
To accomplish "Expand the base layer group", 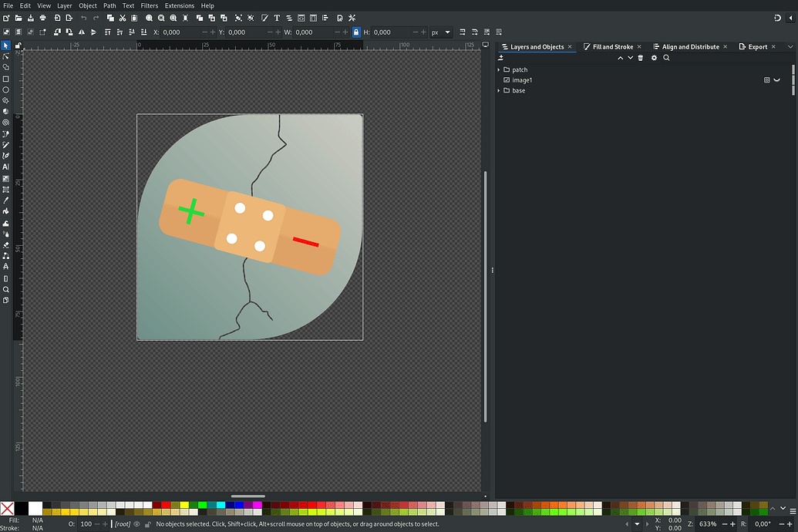I will coord(499,91).
